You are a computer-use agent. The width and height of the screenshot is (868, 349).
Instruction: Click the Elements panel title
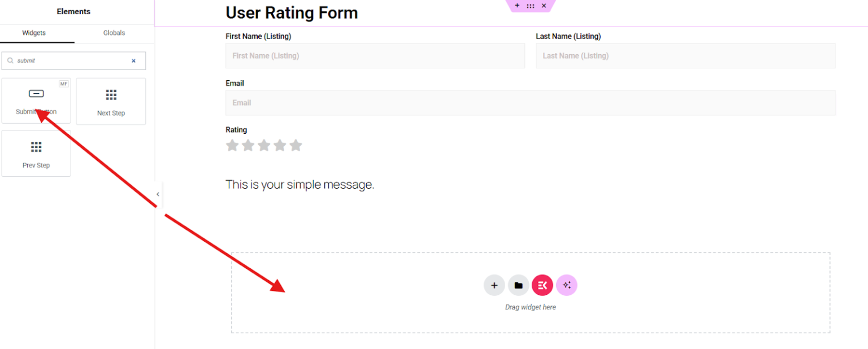(x=73, y=11)
